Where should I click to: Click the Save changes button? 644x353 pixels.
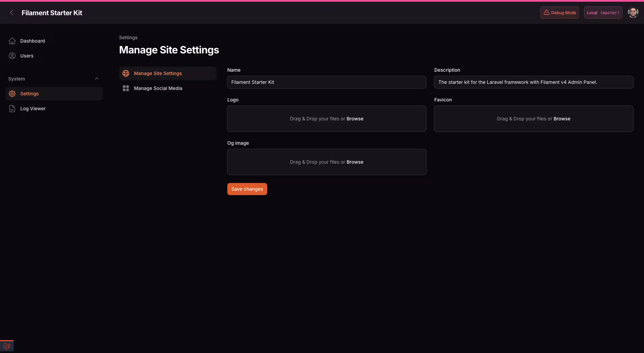[x=247, y=189]
